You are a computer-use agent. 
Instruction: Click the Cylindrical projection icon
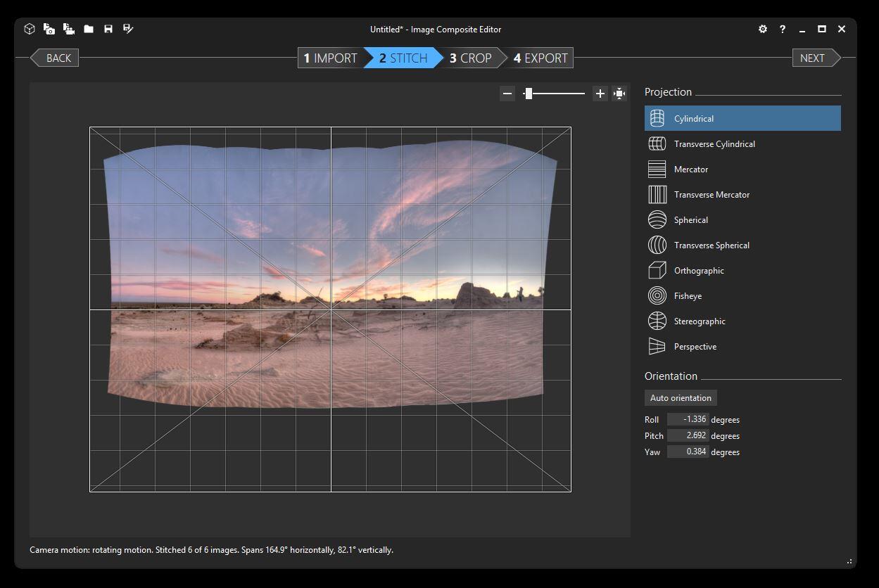point(657,118)
